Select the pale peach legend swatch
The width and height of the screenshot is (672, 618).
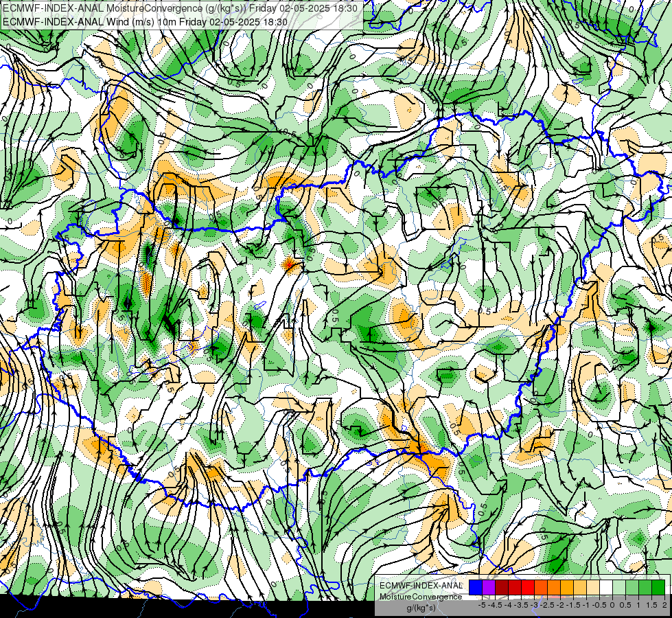tap(593, 587)
